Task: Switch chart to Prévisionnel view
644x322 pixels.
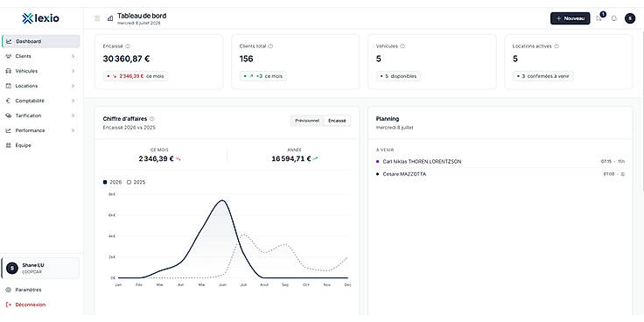Action: click(307, 121)
